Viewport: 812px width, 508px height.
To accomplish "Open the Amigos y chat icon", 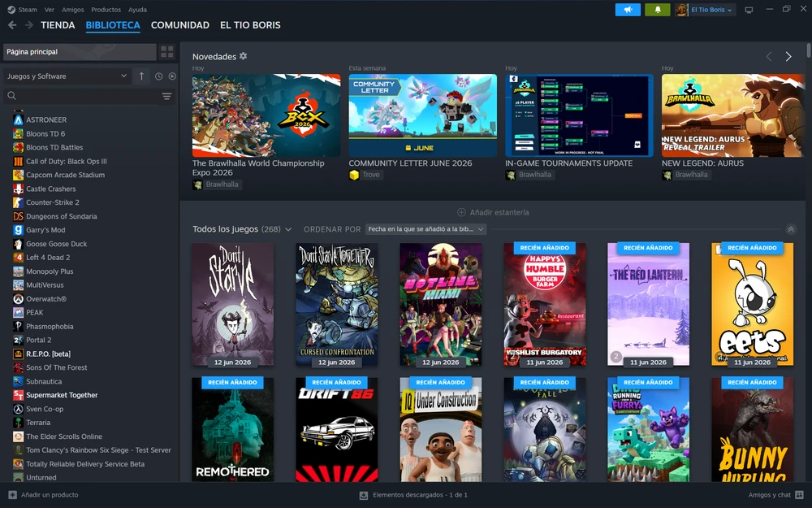I will [800, 495].
